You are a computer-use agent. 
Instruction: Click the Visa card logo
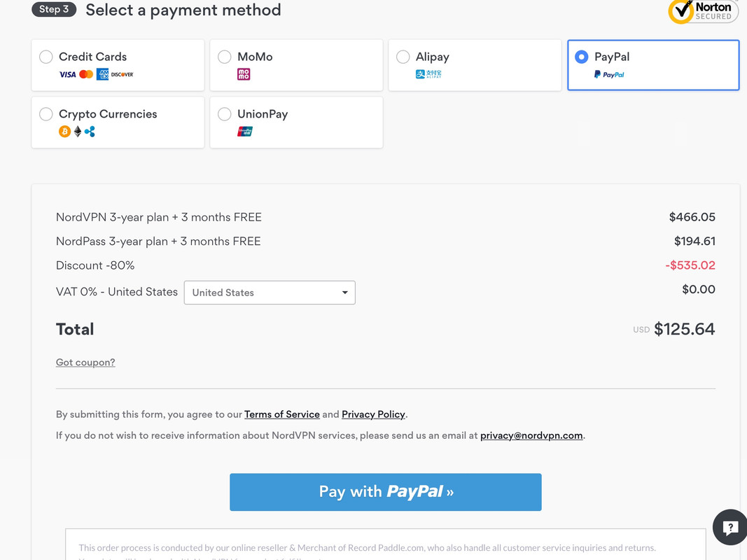(67, 74)
